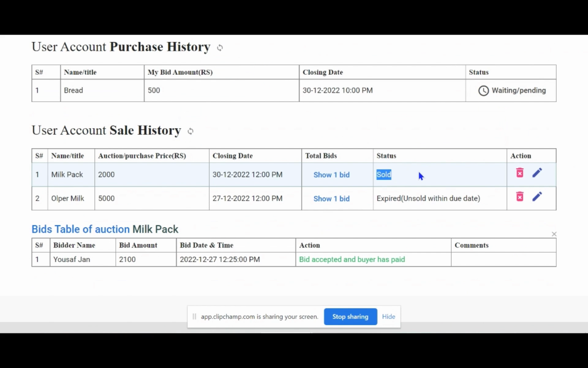Click the Bread item in purchase history
The height and width of the screenshot is (368, 588).
pos(73,90)
